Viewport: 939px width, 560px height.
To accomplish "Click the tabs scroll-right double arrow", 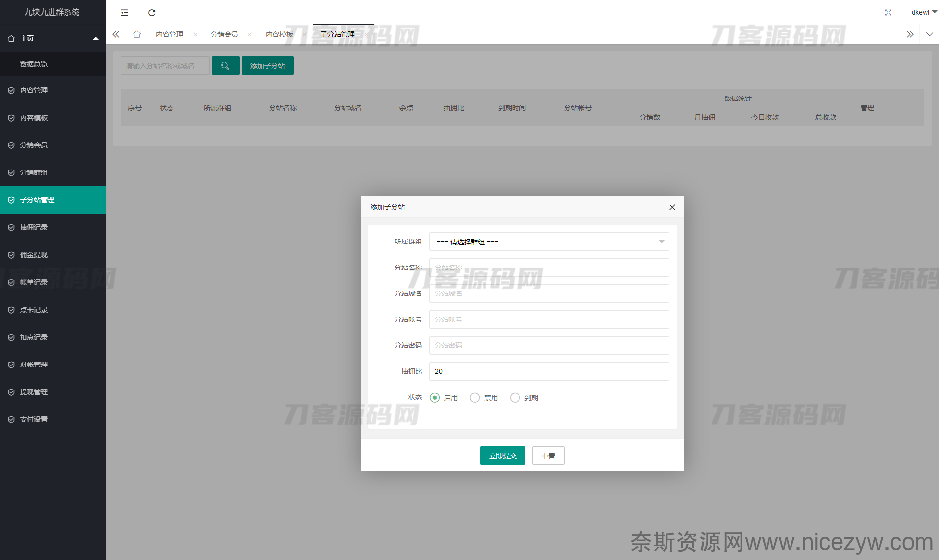I will click(x=910, y=34).
